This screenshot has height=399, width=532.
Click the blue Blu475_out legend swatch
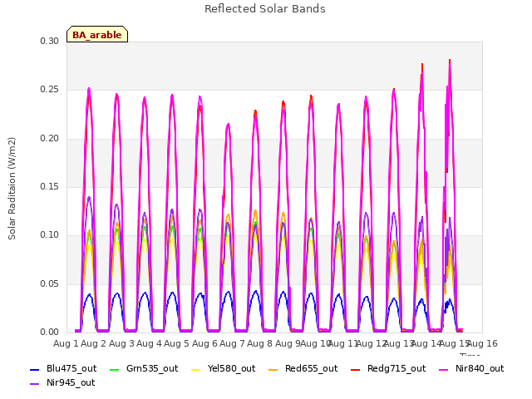tap(35, 369)
